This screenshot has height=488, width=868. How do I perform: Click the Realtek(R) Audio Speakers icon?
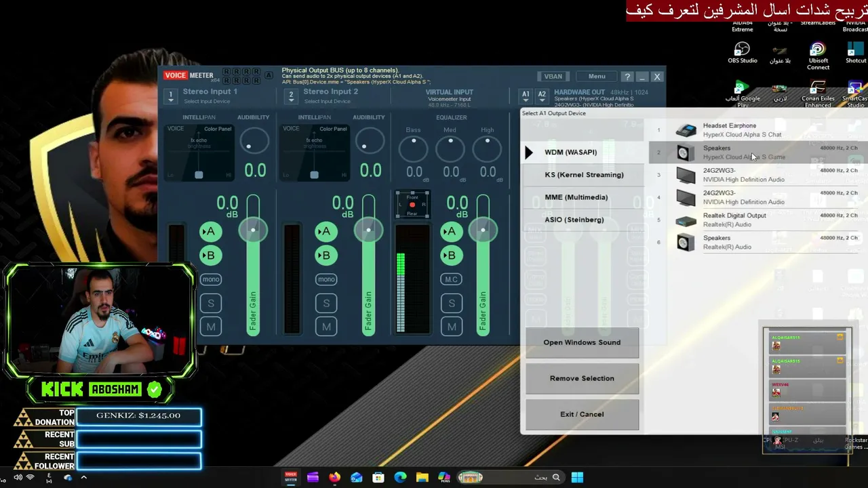pyautogui.click(x=686, y=243)
